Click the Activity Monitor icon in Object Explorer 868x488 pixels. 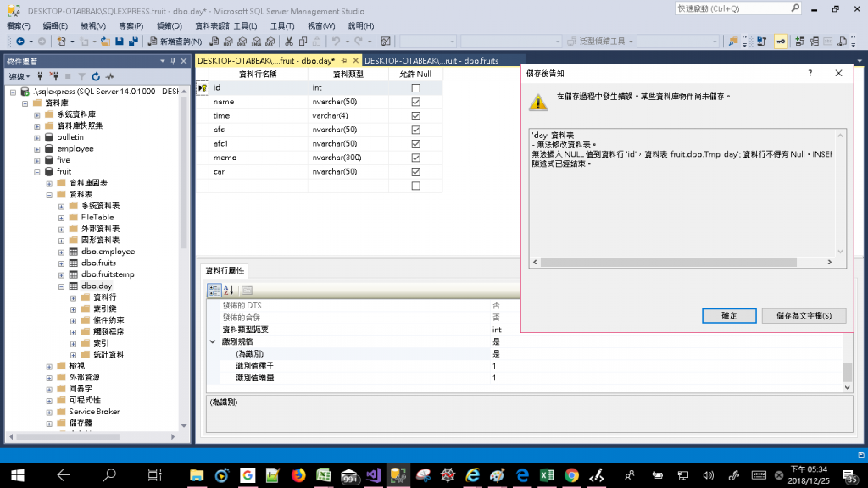[110, 76]
